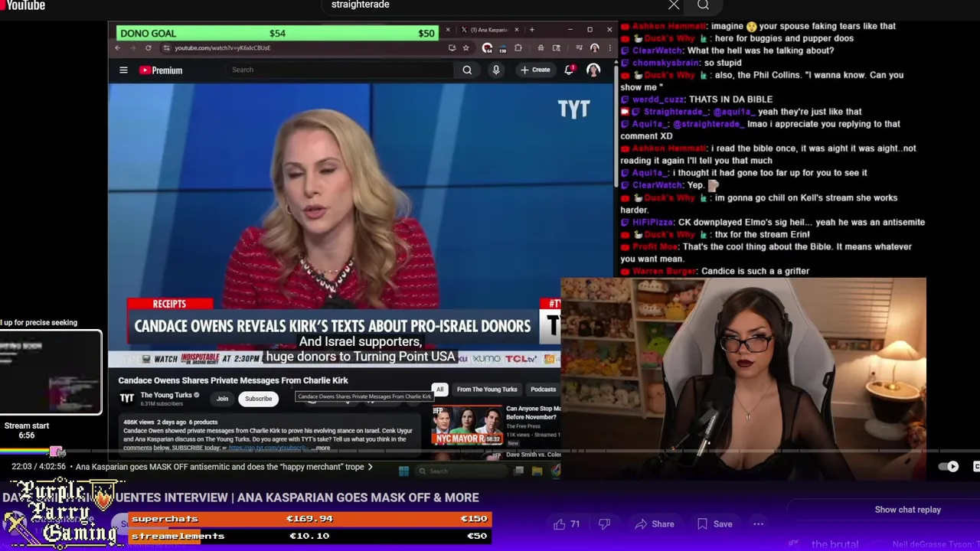
Task: Select the 'All' filter chip
Action: coord(439,390)
